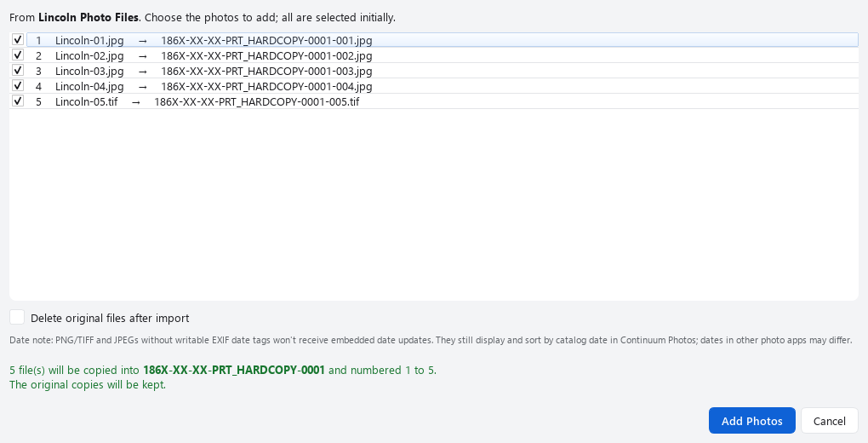Viewport: 868px width, 443px height.
Task: Select the Lincoln-01.jpg file name
Action: point(89,41)
